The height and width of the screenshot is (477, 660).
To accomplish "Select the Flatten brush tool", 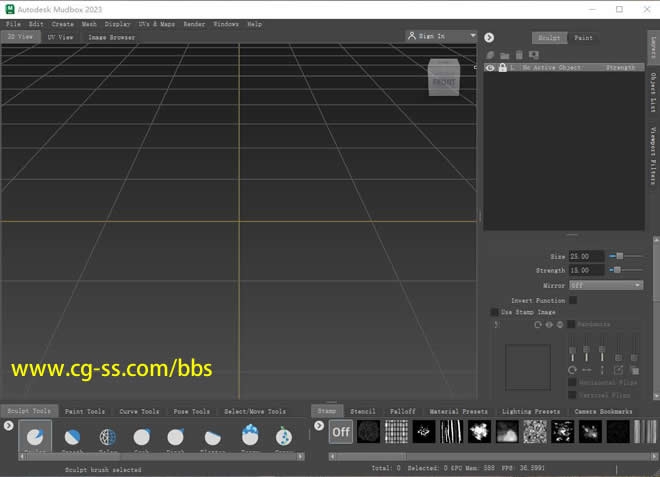I will coord(212,438).
